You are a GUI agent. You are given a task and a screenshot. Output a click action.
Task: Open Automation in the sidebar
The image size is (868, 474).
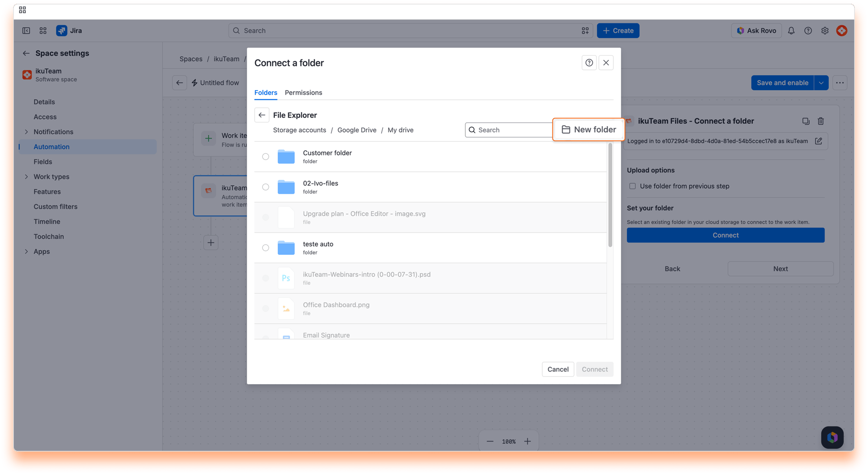pyautogui.click(x=88, y=147)
